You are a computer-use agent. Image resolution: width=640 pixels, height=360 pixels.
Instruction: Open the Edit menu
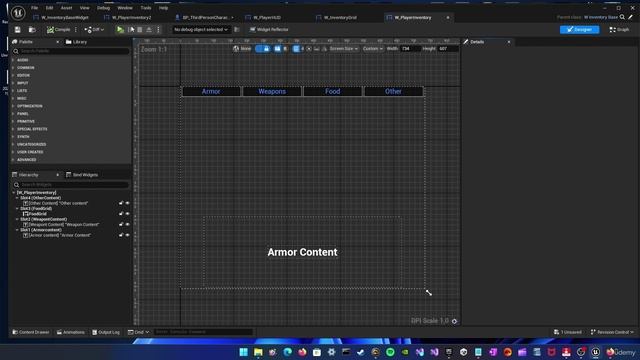click(49, 8)
